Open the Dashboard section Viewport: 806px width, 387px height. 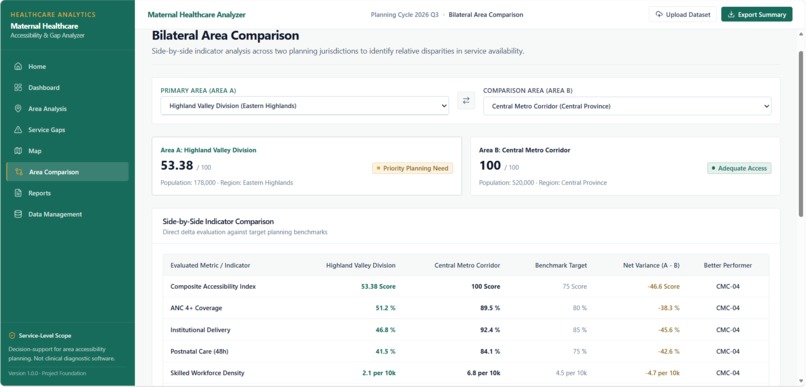pos(67,87)
